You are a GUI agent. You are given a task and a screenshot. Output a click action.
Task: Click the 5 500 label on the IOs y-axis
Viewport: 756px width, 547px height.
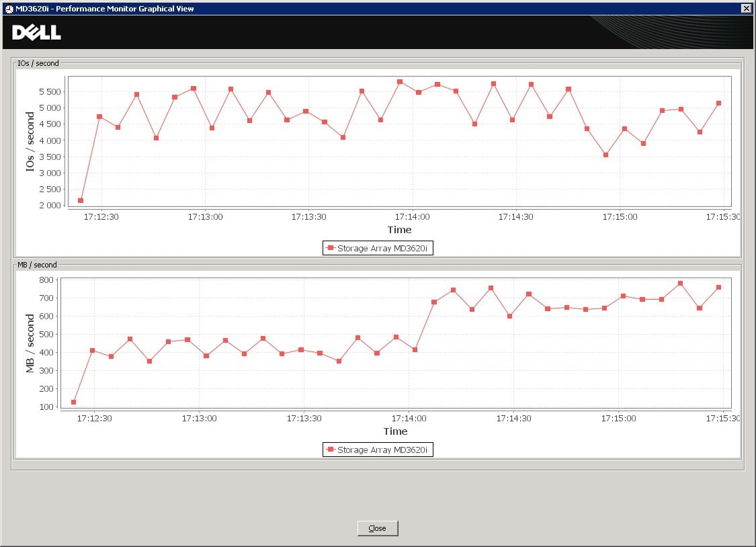pyautogui.click(x=49, y=91)
